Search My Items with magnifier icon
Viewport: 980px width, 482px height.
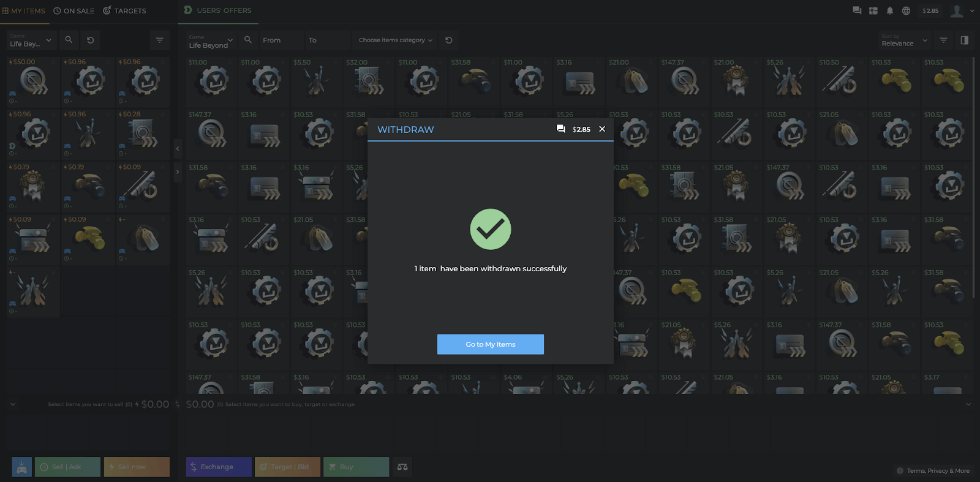click(69, 40)
